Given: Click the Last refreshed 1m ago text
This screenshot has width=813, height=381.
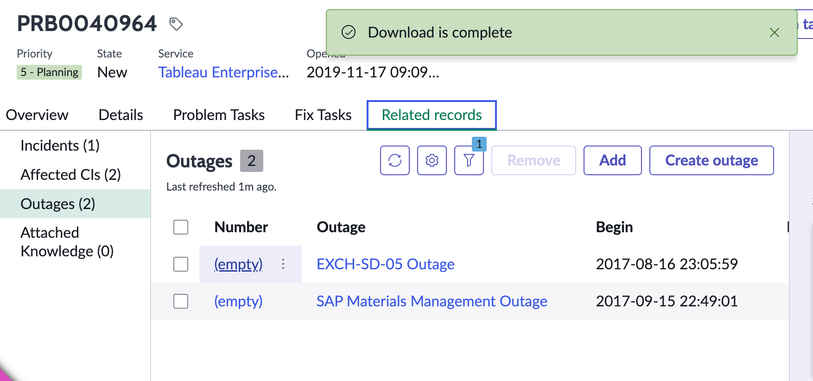Looking at the screenshot, I should pos(221,187).
